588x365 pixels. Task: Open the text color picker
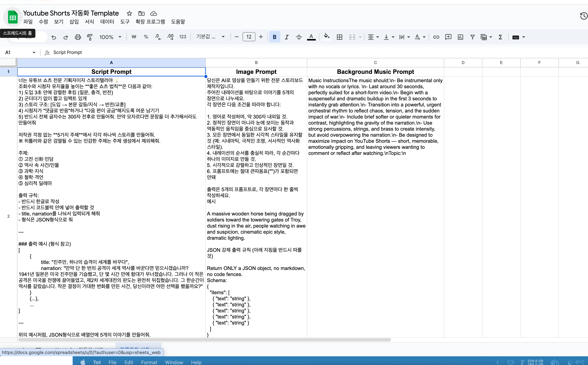[311, 37]
